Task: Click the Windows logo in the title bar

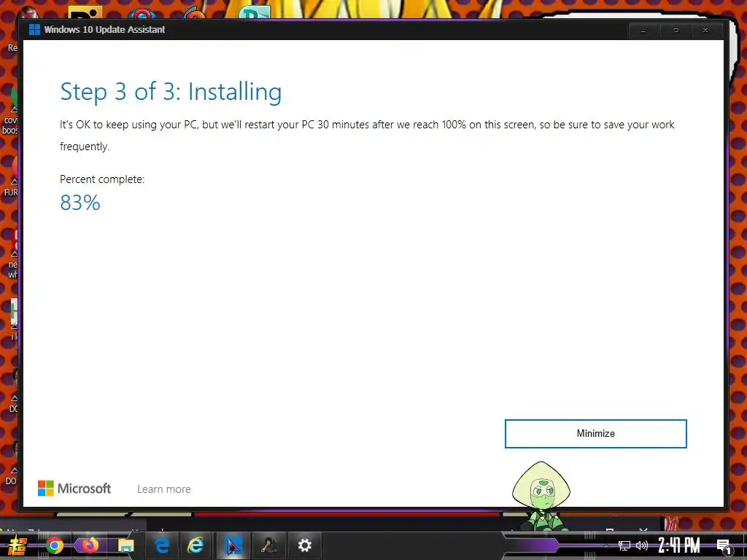Action: (x=34, y=29)
